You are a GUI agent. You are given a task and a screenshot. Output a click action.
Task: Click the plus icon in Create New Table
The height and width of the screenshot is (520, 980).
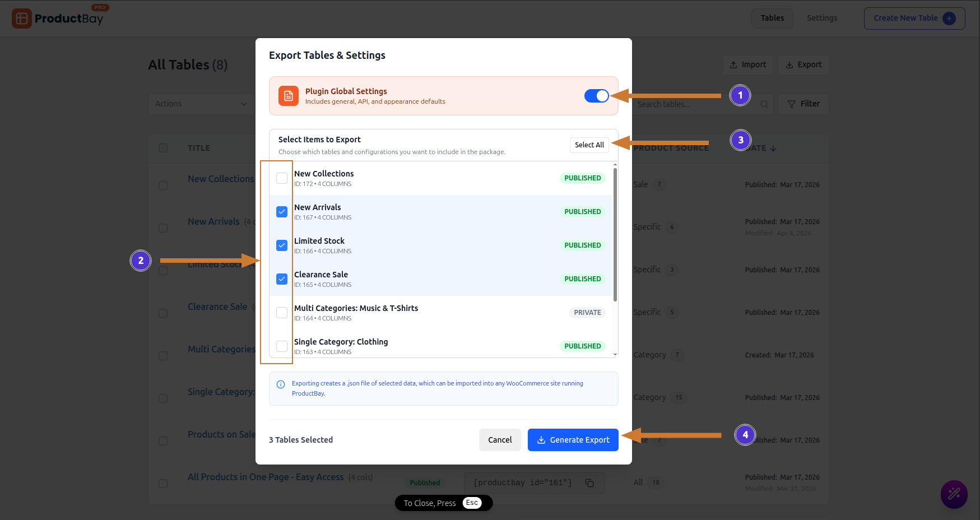coord(949,18)
